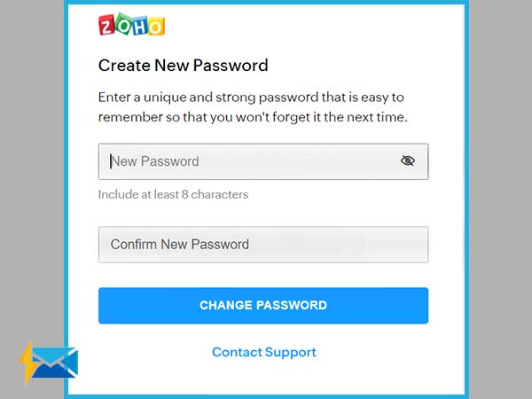Click the gray area left of the dialog
The height and width of the screenshot is (399, 532).
point(32,169)
